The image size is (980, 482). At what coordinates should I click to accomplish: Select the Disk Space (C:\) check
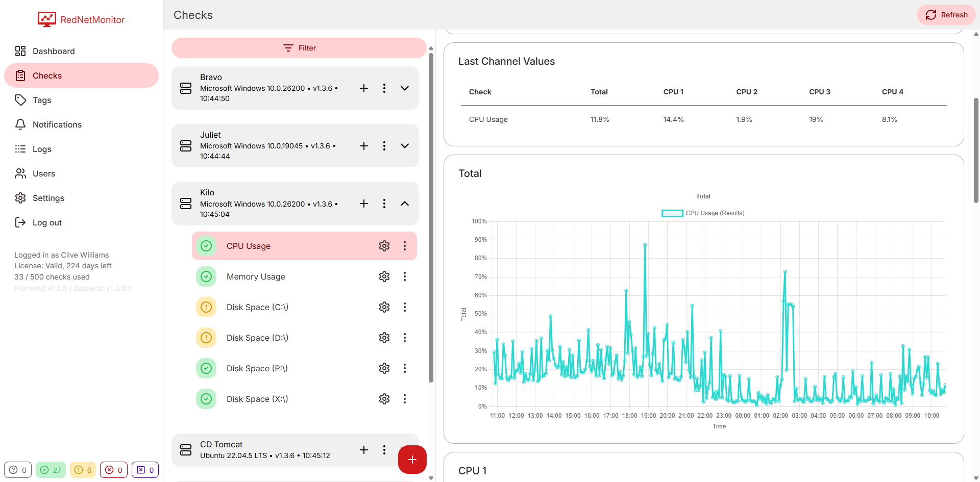tap(304, 307)
